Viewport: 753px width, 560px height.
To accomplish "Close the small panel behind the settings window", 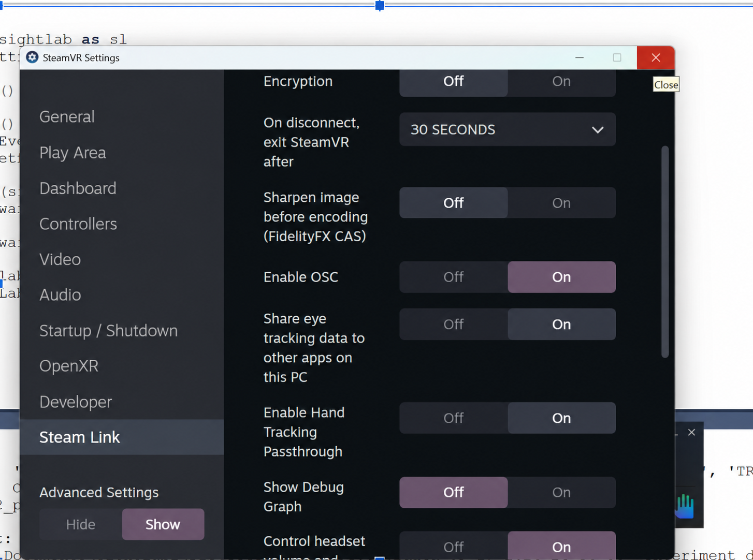I will (x=691, y=432).
